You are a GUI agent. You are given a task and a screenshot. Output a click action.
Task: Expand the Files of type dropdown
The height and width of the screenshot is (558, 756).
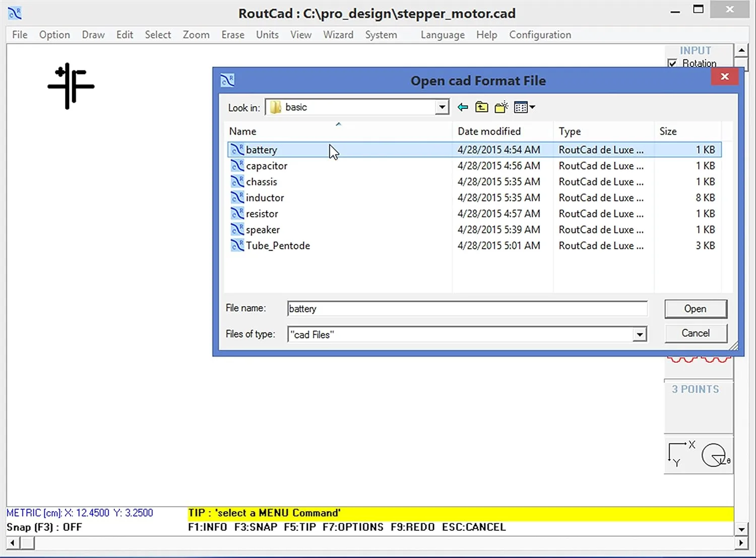pos(639,334)
